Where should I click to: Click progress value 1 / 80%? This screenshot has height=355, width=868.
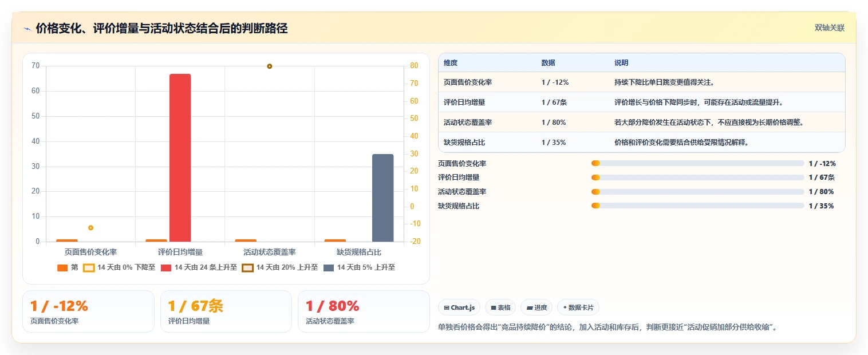822,192
